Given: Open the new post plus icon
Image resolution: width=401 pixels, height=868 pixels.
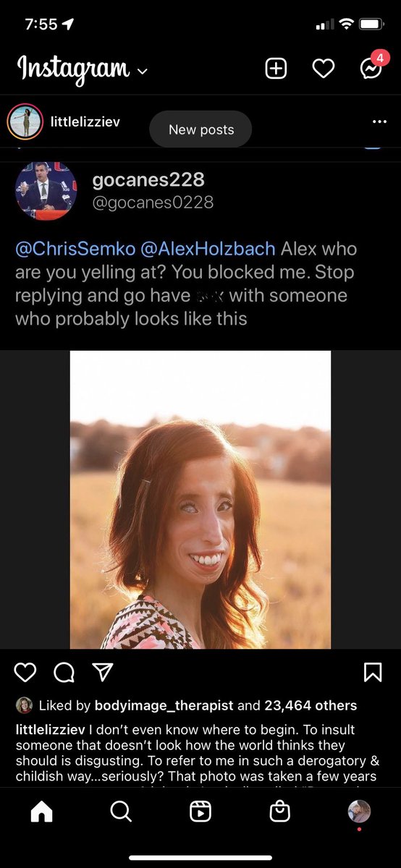Looking at the screenshot, I should click(276, 69).
